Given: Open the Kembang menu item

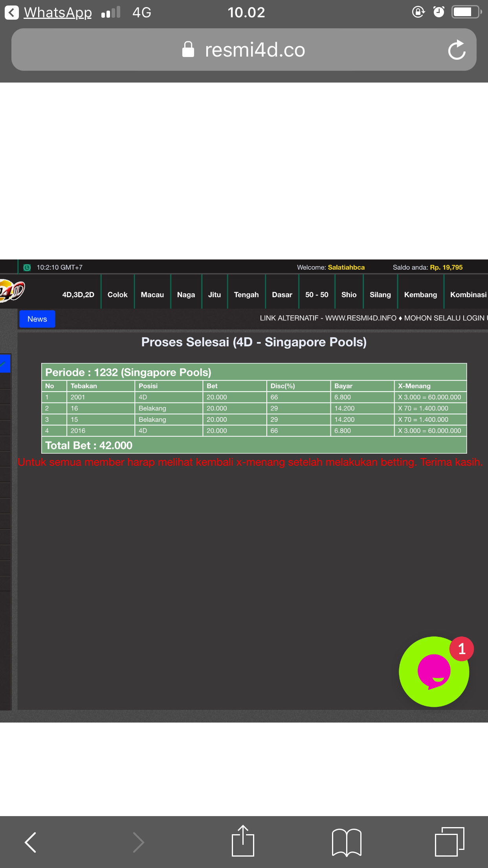Looking at the screenshot, I should pos(420,295).
